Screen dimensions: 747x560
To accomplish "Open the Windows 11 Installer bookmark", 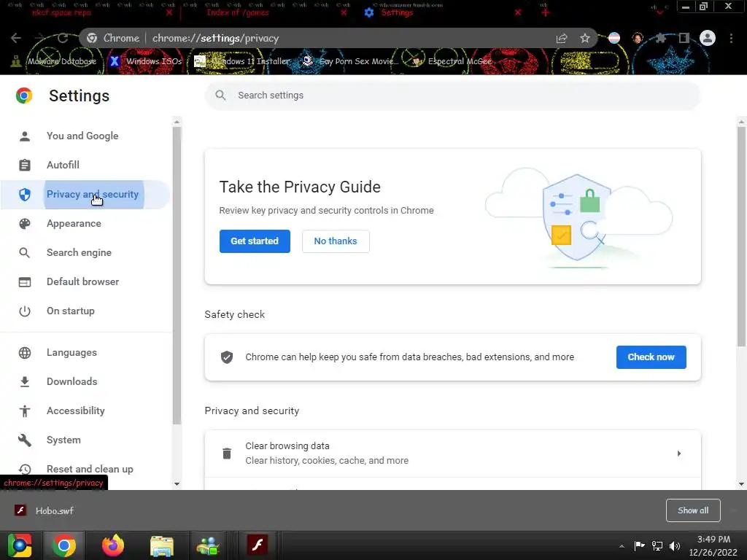I will tap(243, 61).
